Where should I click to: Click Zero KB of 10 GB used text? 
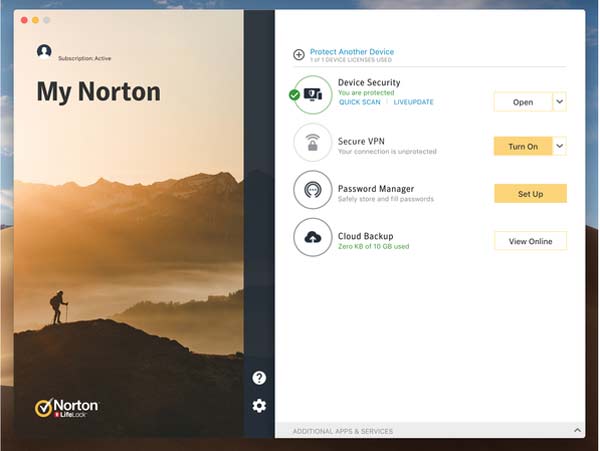[x=373, y=246]
